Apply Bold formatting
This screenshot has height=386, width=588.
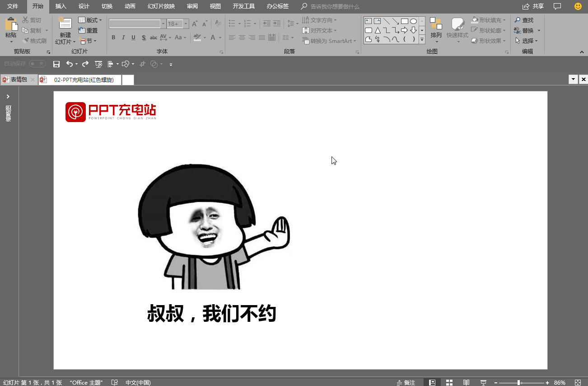pyautogui.click(x=113, y=38)
